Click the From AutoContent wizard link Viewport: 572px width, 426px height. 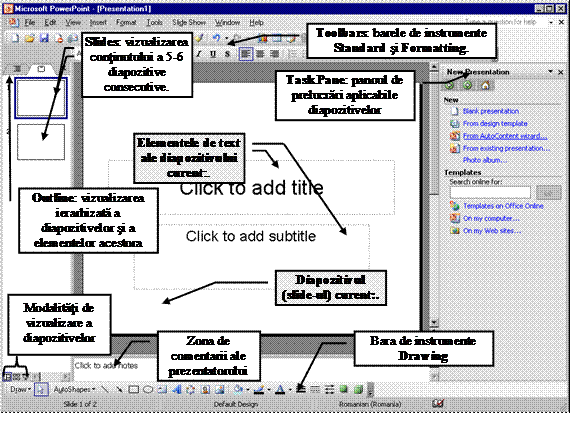click(505, 136)
